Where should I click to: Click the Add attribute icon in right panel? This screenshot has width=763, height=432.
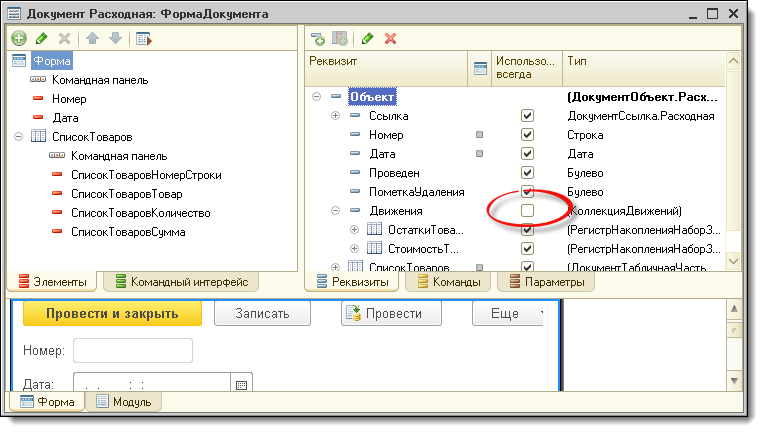(318, 39)
